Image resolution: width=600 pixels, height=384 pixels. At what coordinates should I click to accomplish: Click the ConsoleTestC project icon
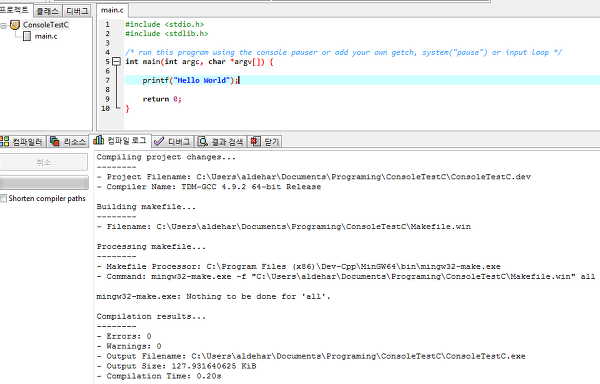point(15,25)
